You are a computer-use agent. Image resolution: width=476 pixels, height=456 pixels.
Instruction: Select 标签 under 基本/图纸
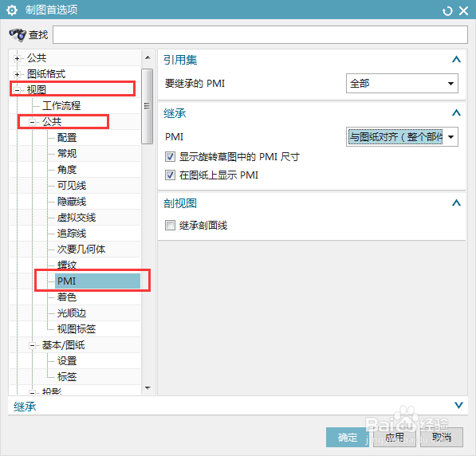pyautogui.click(x=67, y=377)
